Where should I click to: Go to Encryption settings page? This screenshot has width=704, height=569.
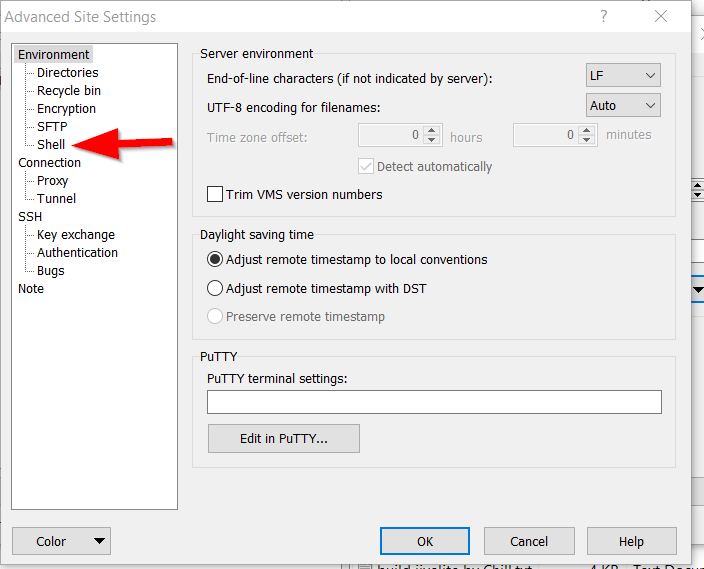pyautogui.click(x=66, y=108)
